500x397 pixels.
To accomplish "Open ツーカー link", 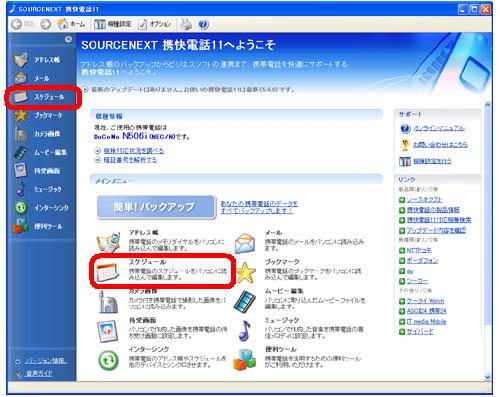I will 417,281.
